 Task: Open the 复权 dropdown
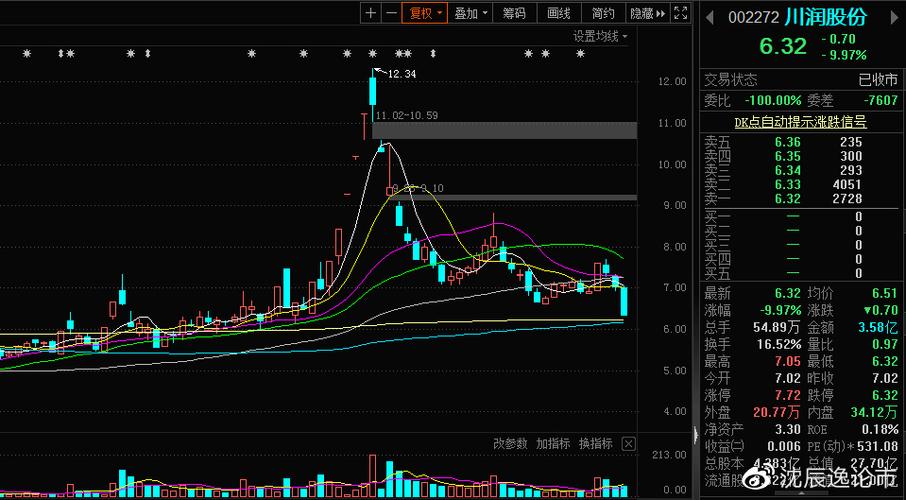click(x=423, y=13)
